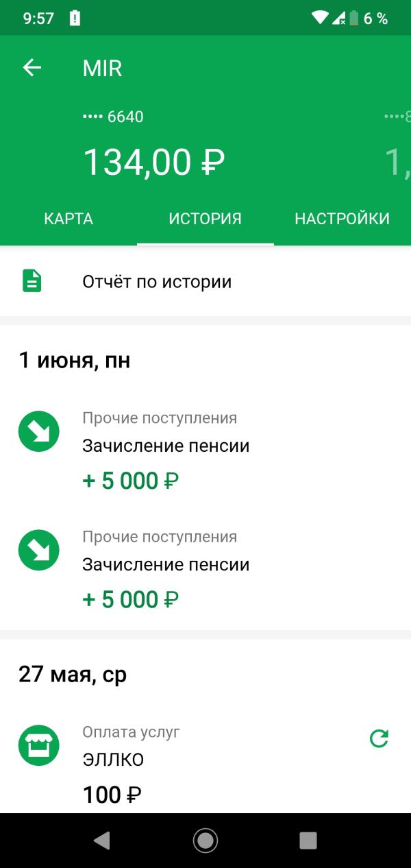Tap Android recent apps square button
Screen dimensions: 411x868
coord(308,840)
